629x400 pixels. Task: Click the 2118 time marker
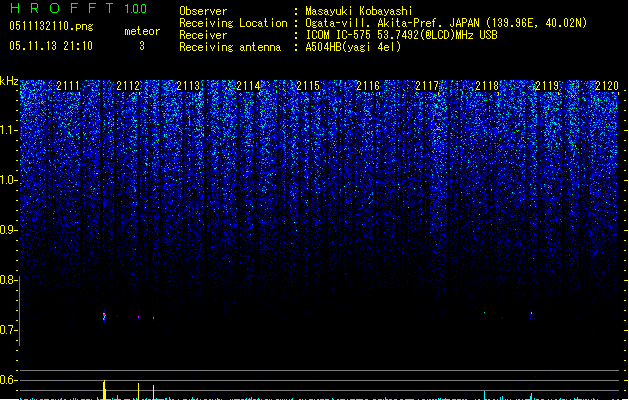click(x=487, y=85)
